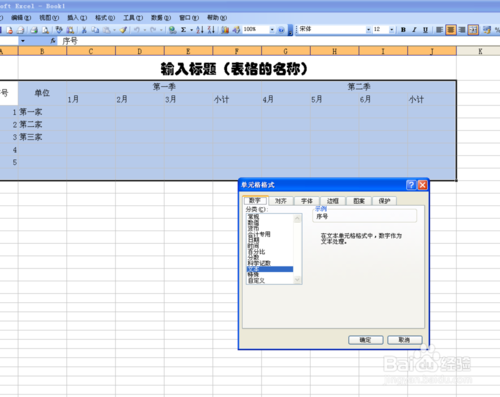This screenshot has width=500, height=397.
Task: Click the Copy icon in toolbar
Action: click(x=95, y=30)
